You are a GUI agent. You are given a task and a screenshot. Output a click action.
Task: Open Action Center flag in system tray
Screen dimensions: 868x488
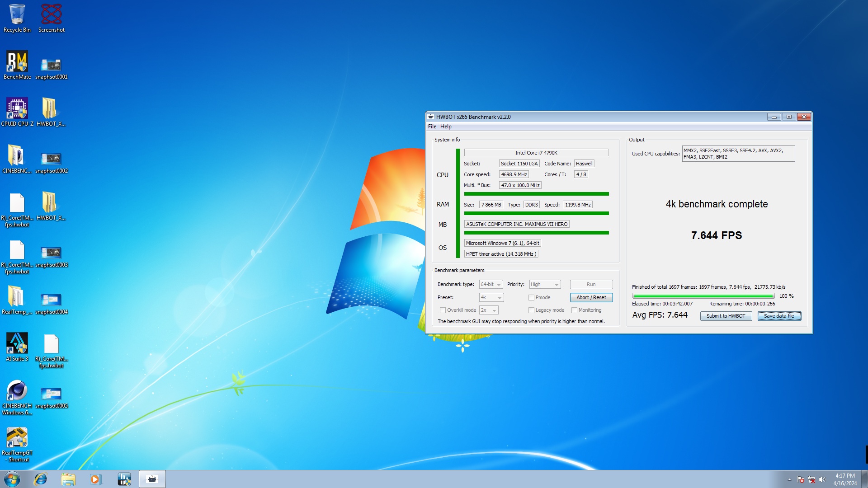click(801, 479)
